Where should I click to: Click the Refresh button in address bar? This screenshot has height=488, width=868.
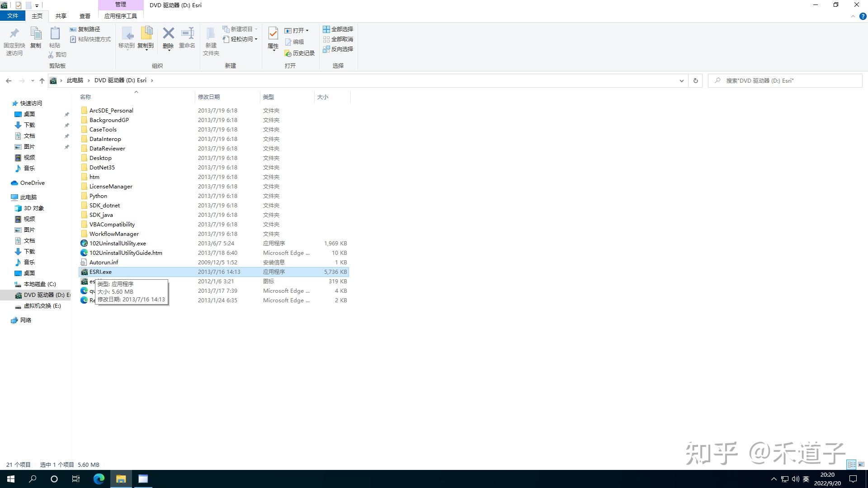click(695, 80)
